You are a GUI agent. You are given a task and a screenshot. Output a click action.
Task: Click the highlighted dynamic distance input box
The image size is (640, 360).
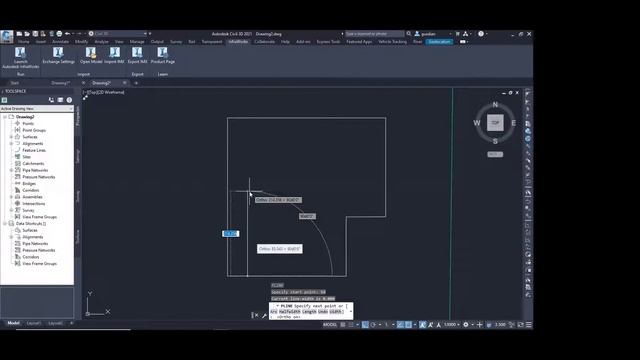(231, 233)
